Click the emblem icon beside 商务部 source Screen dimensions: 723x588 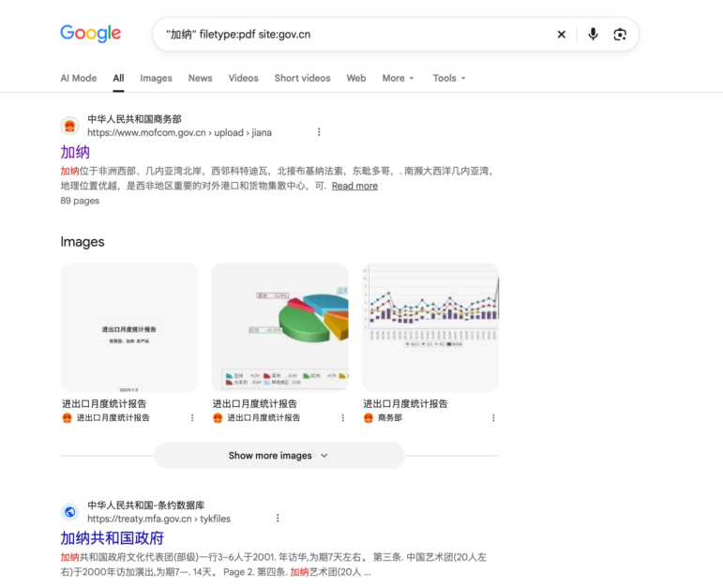(x=368, y=418)
